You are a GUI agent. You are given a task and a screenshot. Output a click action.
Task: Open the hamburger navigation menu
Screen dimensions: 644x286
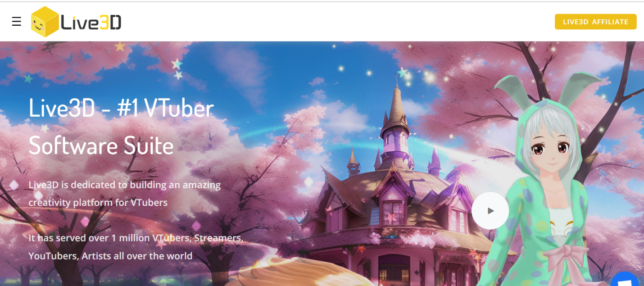point(17,22)
